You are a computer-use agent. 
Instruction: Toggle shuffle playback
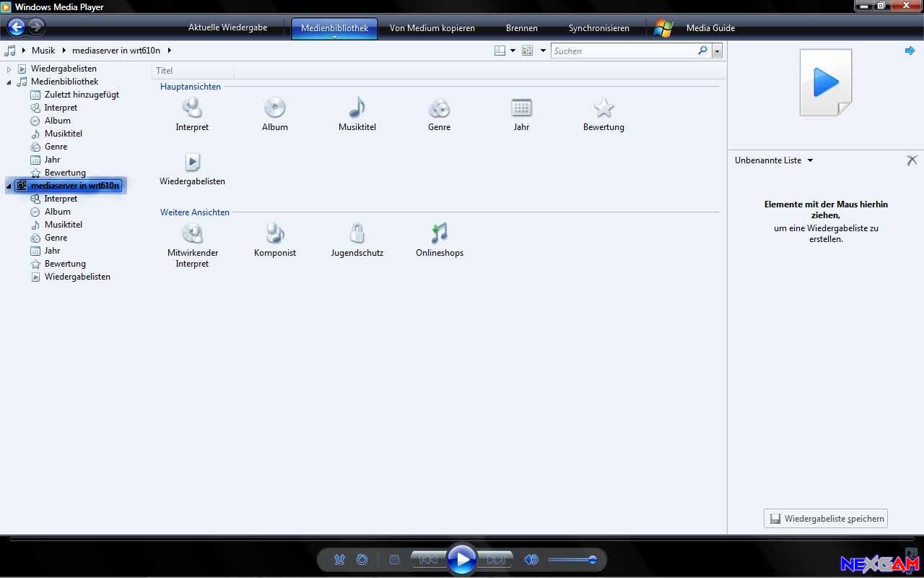click(x=339, y=560)
